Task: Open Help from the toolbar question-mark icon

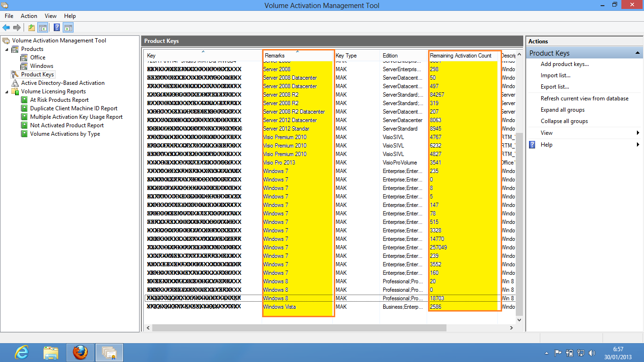Action: 56,27
